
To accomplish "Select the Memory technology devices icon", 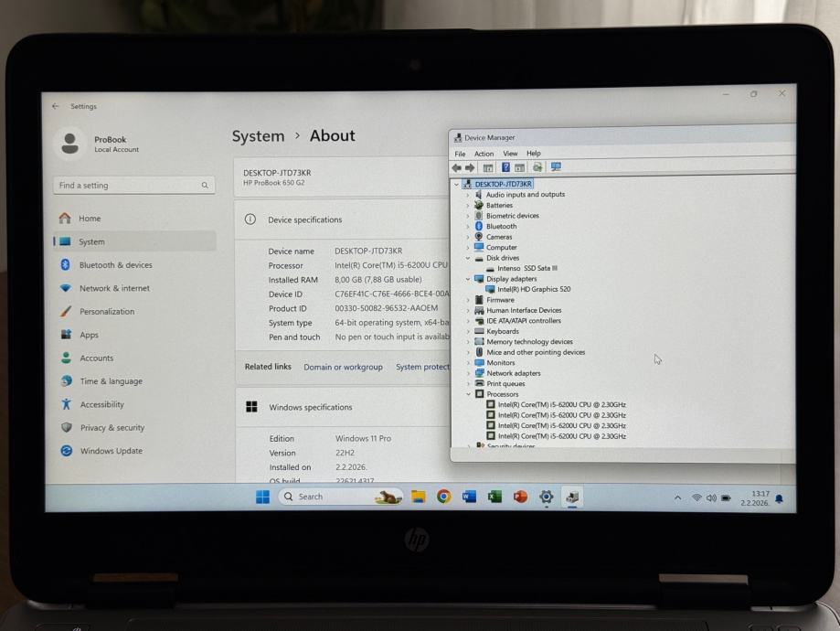I will coord(479,341).
